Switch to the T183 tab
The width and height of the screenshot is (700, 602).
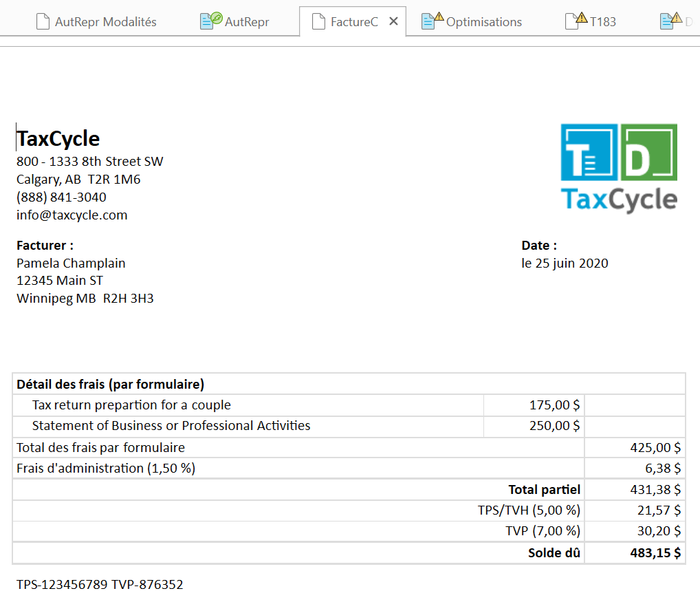pos(591,21)
